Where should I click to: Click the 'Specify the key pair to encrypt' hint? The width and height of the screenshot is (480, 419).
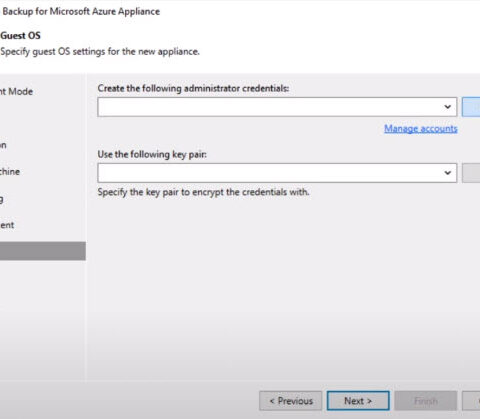(203, 192)
